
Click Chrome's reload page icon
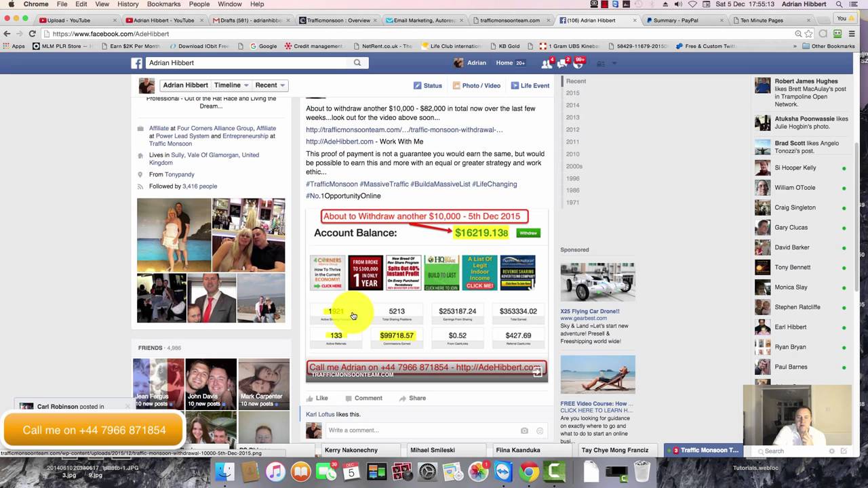tap(33, 34)
